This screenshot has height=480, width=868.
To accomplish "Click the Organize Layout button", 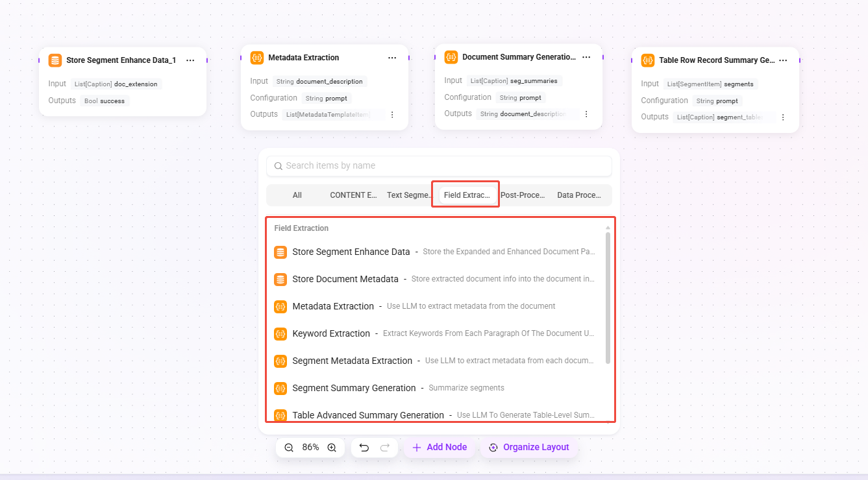I will 529,448.
